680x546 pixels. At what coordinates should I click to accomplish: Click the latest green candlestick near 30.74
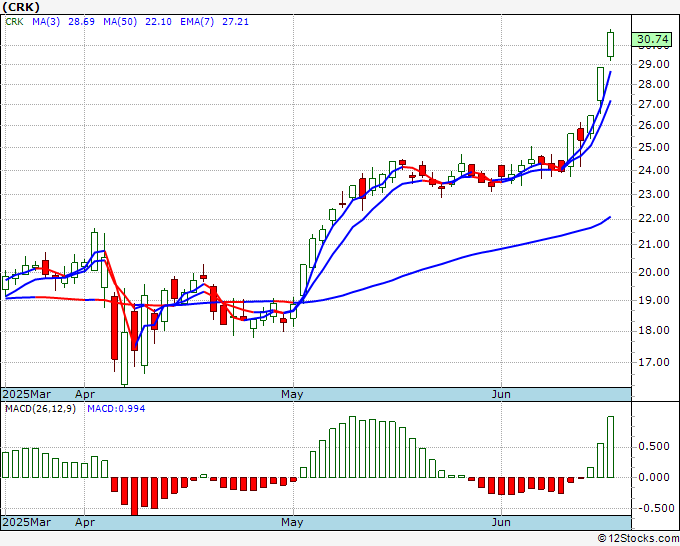coord(611,45)
